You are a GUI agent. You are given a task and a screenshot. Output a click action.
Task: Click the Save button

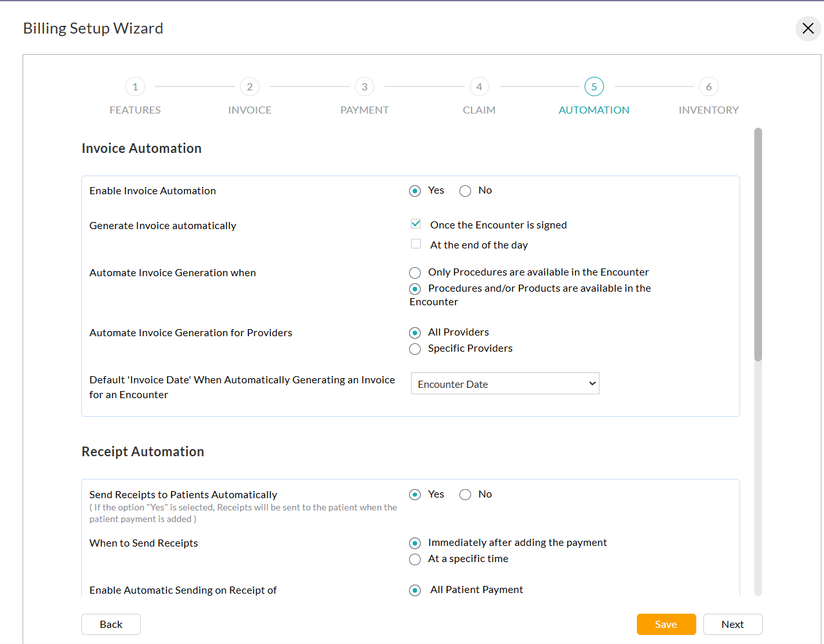tap(666, 624)
